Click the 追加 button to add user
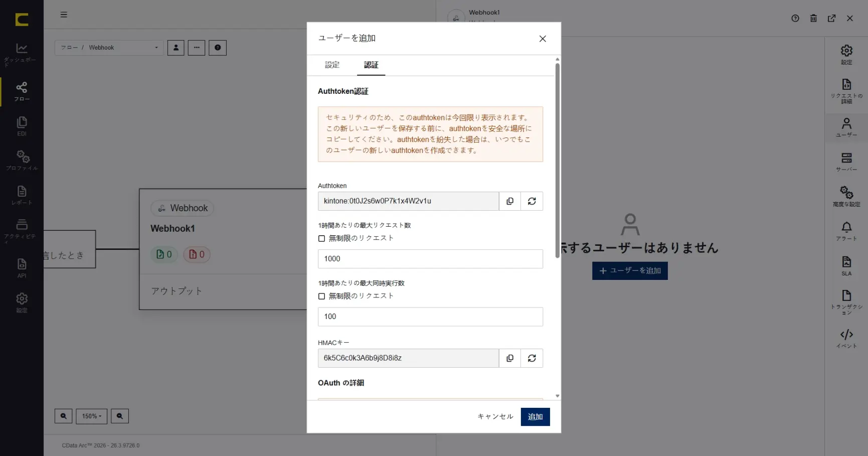 coord(535,417)
